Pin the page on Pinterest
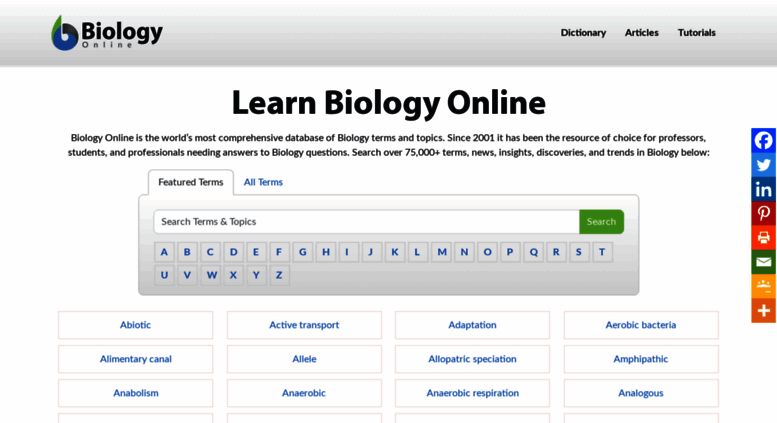 tap(764, 213)
